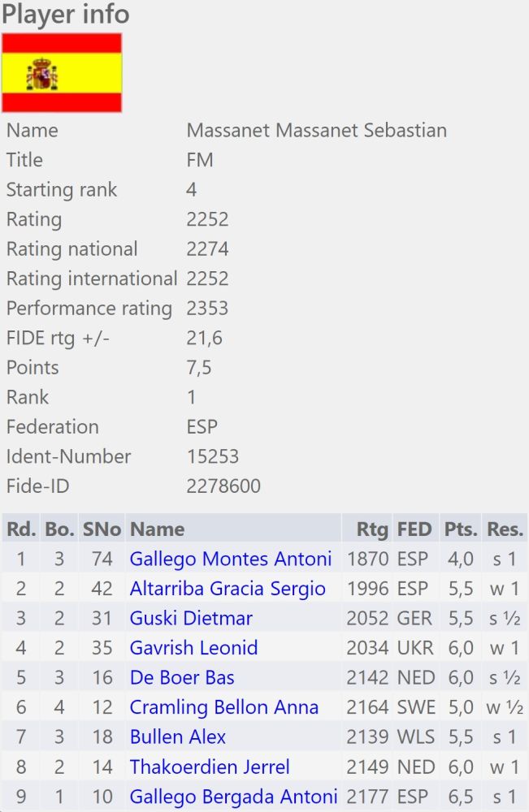Image resolution: width=529 pixels, height=812 pixels.
Task: Click the Spanish flag image
Action: (x=62, y=73)
